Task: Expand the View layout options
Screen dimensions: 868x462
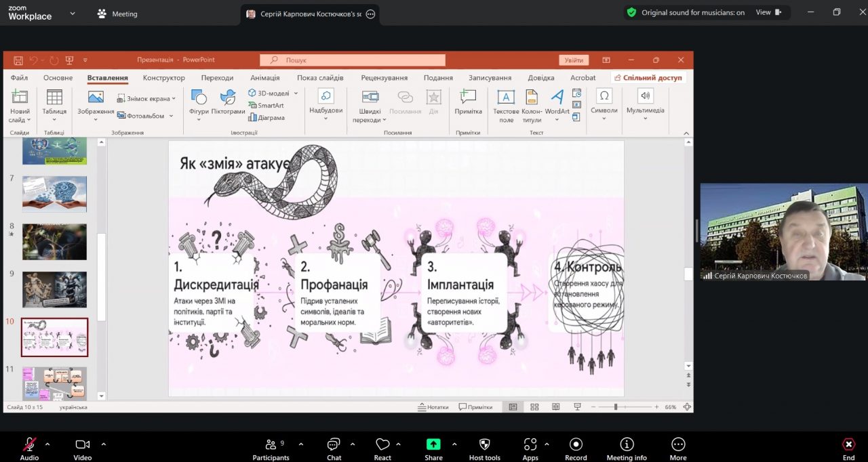Action: [x=768, y=12]
